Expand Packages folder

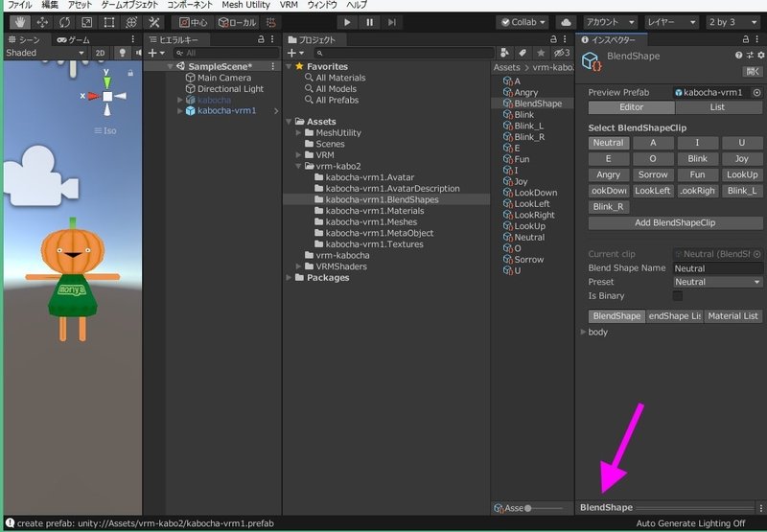(x=289, y=278)
